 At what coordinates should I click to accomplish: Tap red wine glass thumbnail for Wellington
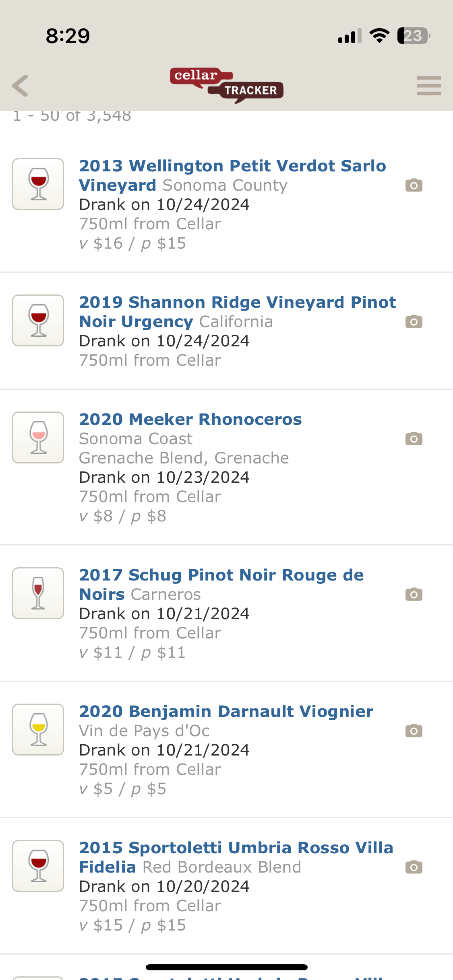coord(38,184)
